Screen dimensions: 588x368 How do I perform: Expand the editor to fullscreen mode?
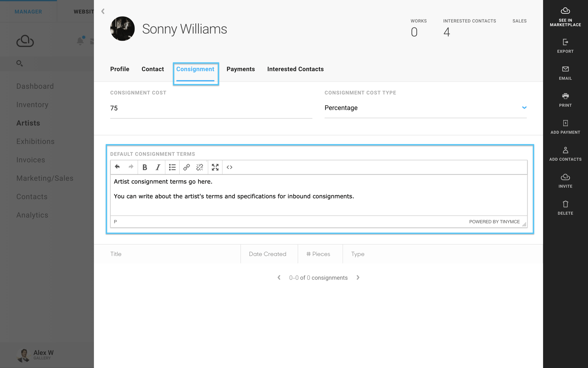pos(215,167)
